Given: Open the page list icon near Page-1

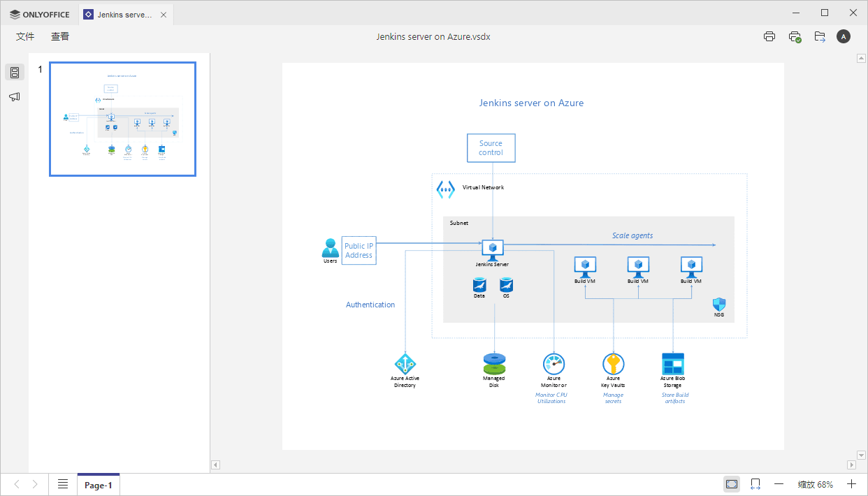Looking at the screenshot, I should (x=62, y=483).
